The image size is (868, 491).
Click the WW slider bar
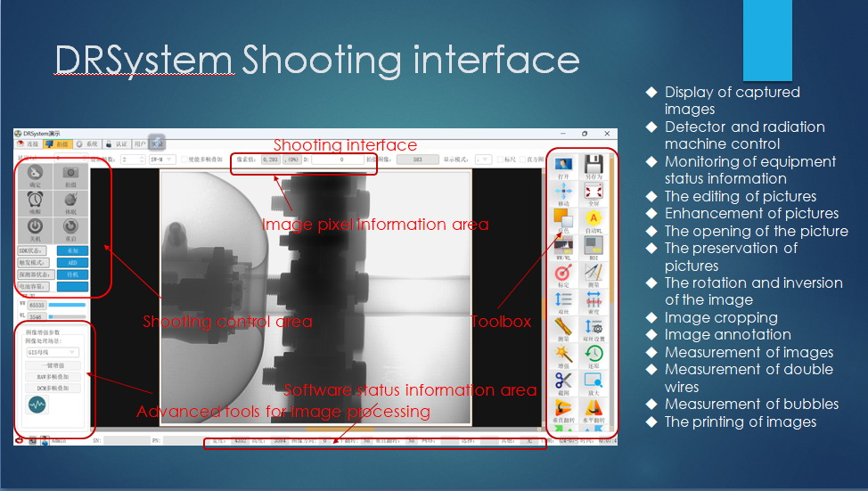(67, 305)
